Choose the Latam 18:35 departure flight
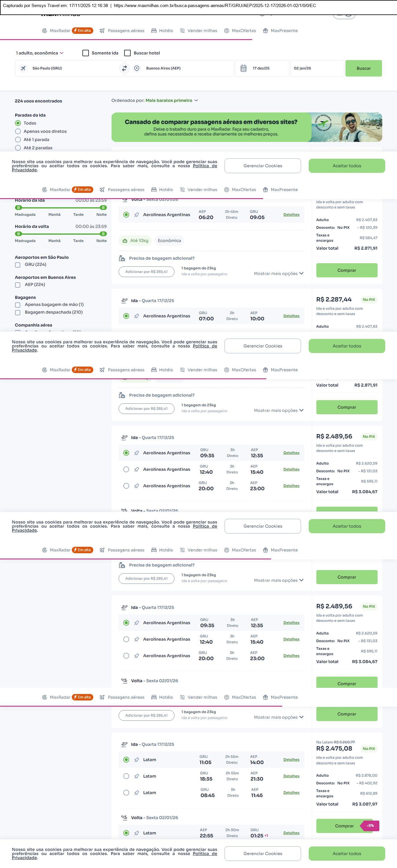 pyautogui.click(x=126, y=776)
